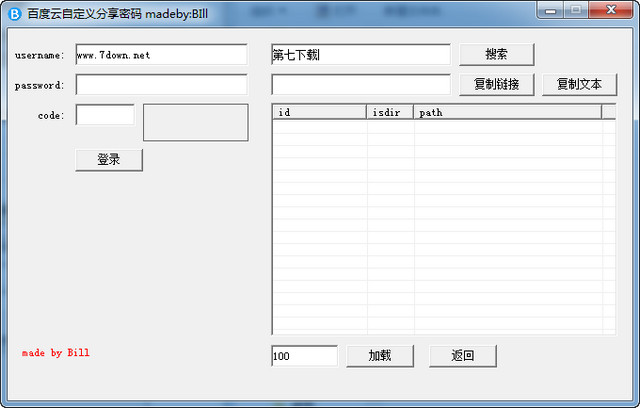Click the 返回 back button

click(463, 356)
